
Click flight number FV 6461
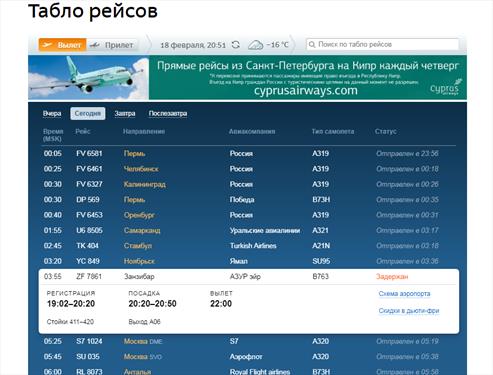pos(89,169)
